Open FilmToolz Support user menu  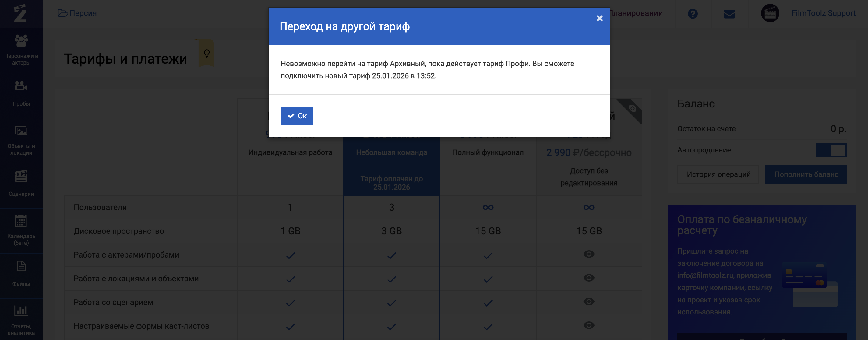pyautogui.click(x=823, y=13)
